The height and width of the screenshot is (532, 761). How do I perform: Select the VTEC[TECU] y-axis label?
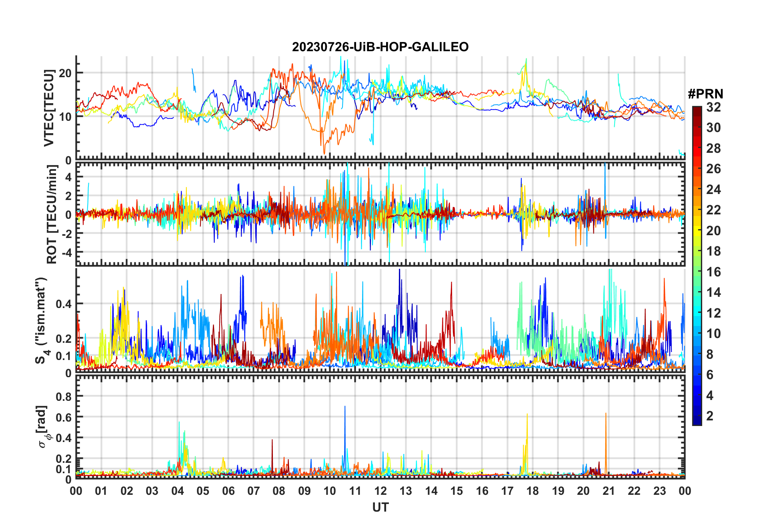tap(49, 108)
